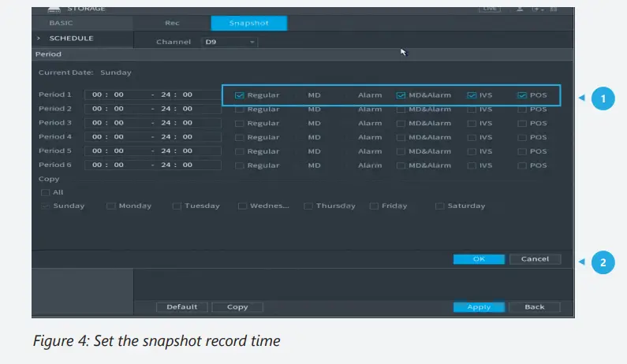The image size is (627, 364).
Task: Go Back from the schedule page
Action: point(535,306)
